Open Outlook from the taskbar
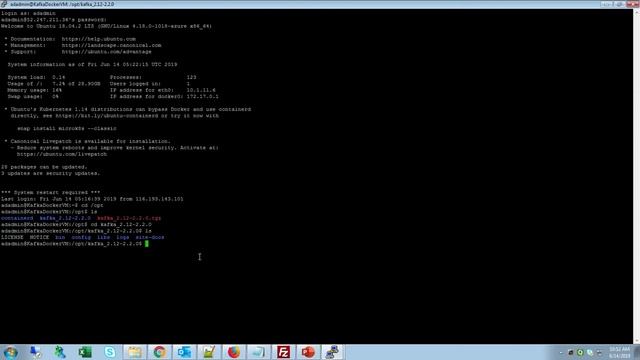Screen dimensions: 640x360 coord(184,352)
